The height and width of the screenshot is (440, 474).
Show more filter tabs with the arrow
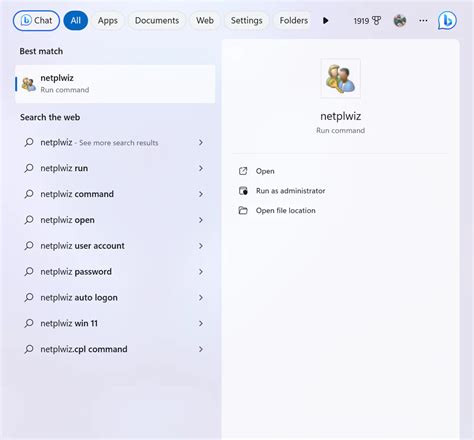tap(325, 21)
